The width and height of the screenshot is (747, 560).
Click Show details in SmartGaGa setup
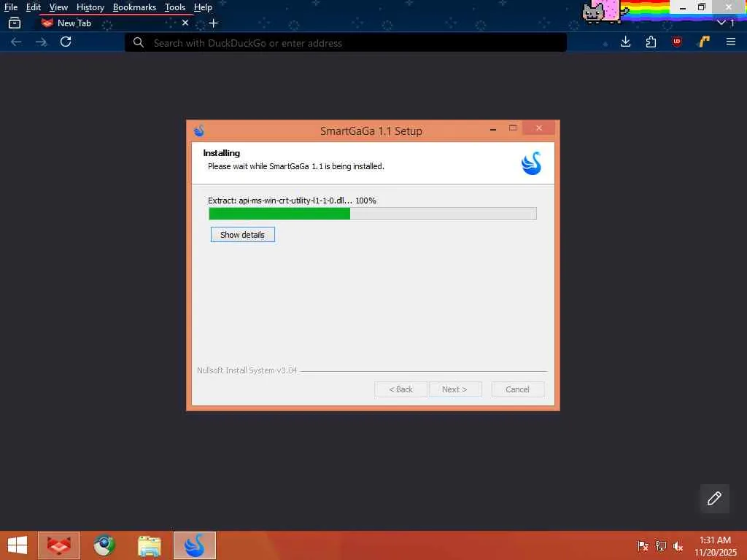click(x=242, y=235)
